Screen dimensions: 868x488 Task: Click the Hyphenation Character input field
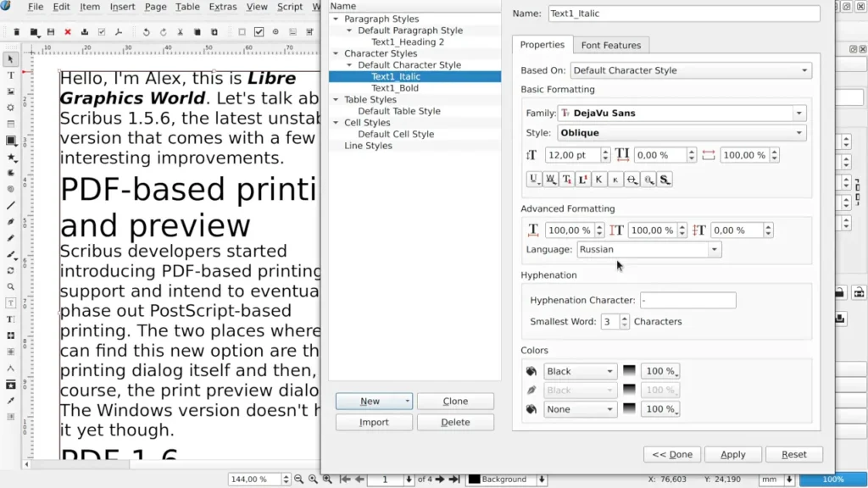(x=688, y=301)
